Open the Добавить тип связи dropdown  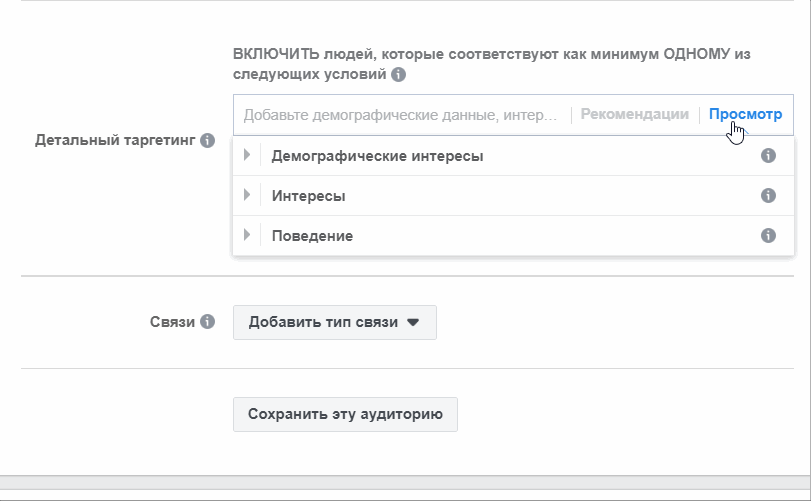coord(334,323)
